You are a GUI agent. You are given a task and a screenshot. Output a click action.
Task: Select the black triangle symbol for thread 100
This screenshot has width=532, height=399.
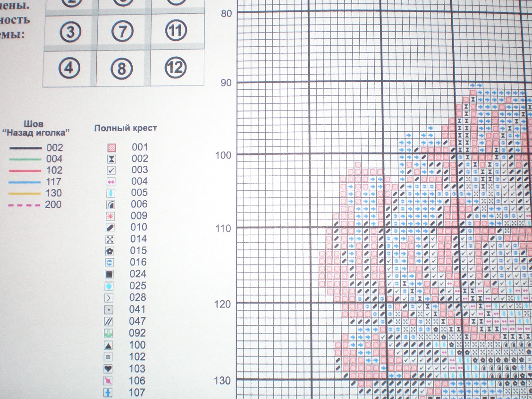tap(110, 345)
